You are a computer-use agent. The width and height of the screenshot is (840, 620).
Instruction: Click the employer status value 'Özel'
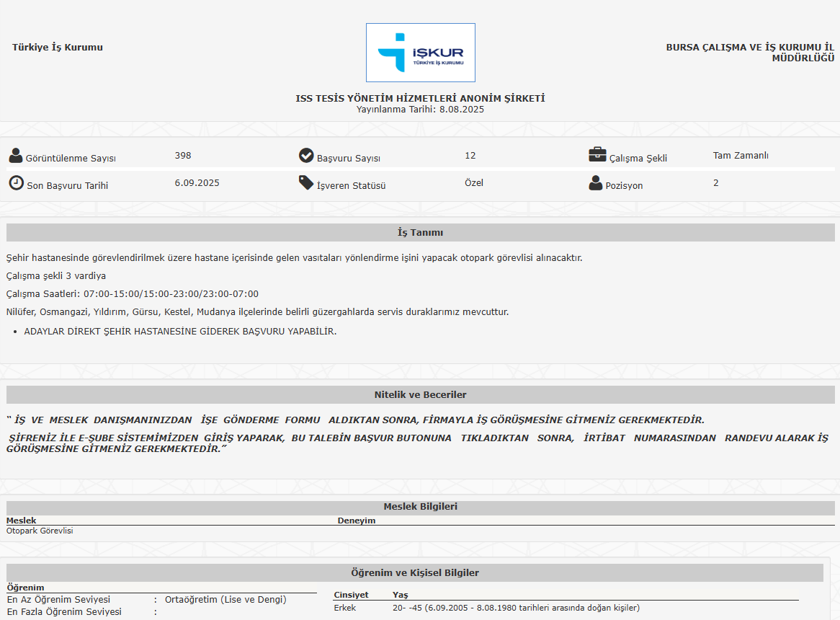point(474,182)
